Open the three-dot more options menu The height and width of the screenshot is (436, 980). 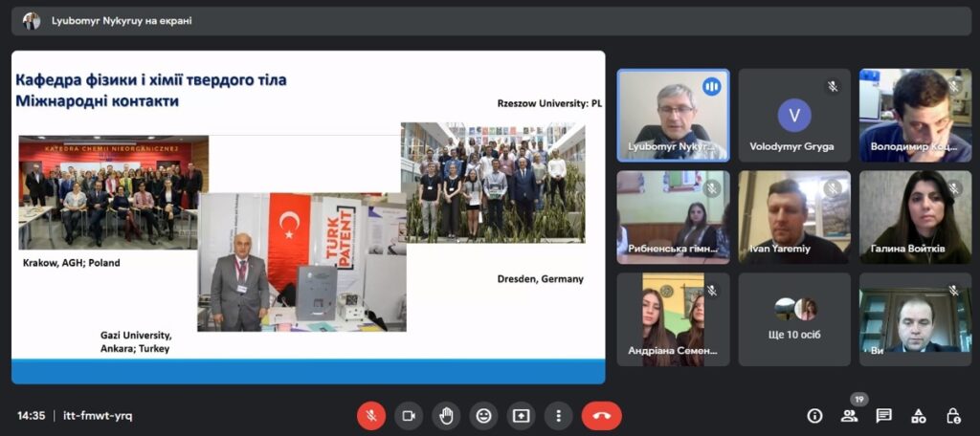click(558, 415)
